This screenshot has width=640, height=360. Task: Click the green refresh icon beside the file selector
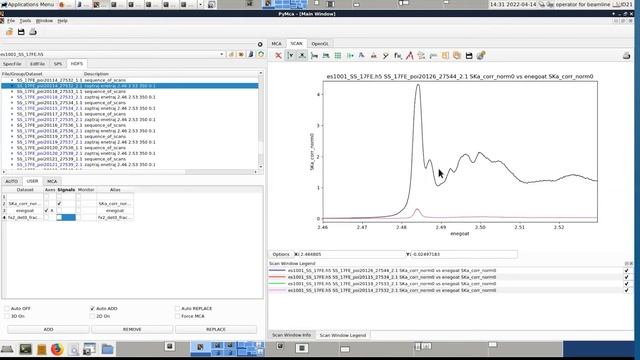[x=261, y=54]
